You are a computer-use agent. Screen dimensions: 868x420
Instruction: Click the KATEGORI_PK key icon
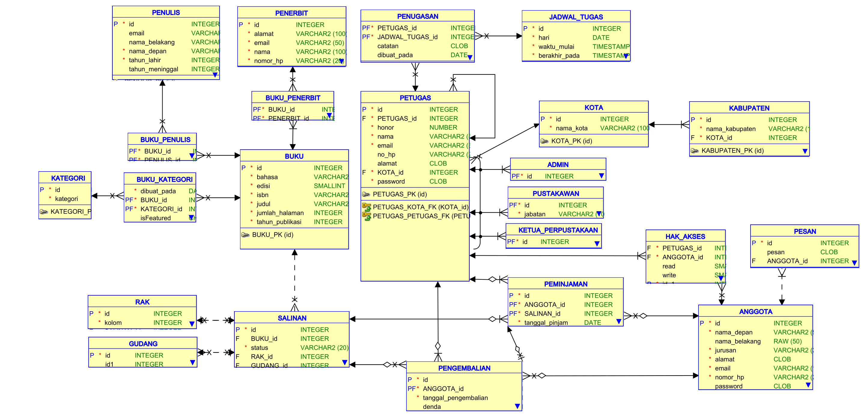[x=44, y=212]
